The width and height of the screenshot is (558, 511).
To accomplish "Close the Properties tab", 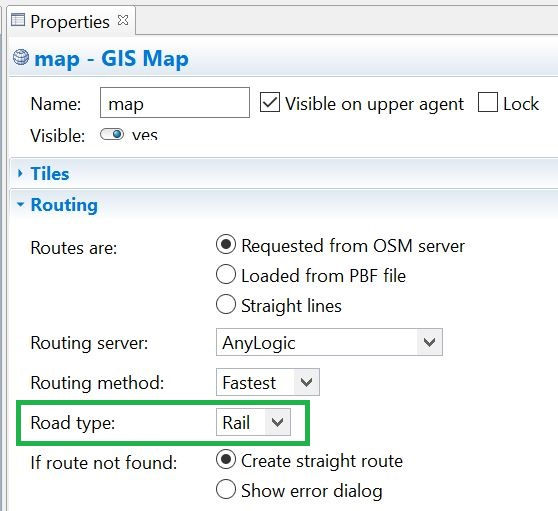I will click(123, 20).
